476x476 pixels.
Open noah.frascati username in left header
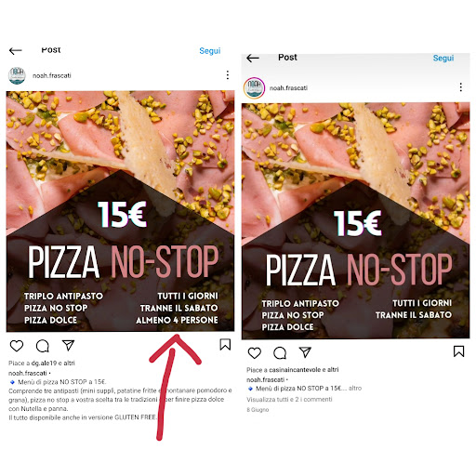(52, 75)
